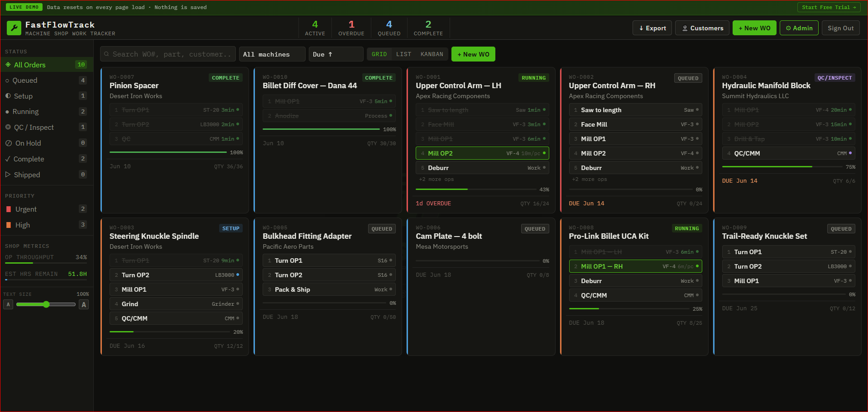Click Sign Out
868x412 pixels.
pos(841,28)
